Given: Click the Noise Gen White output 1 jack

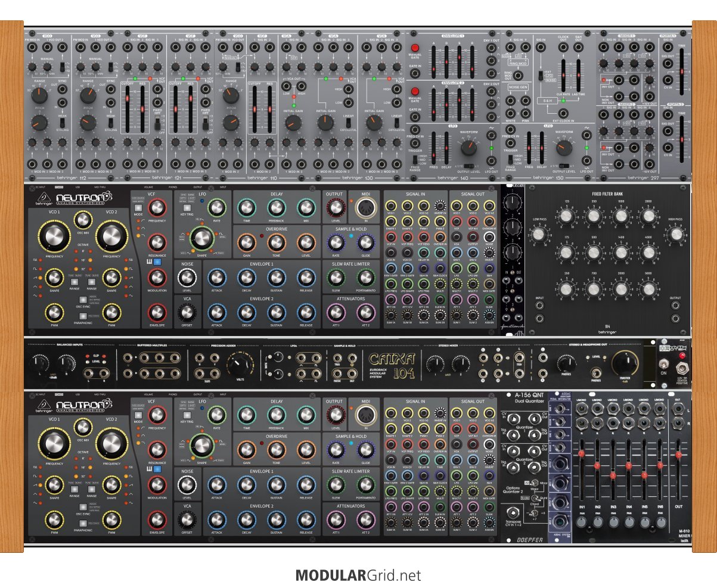Looking at the screenshot, I should tap(510, 101).
